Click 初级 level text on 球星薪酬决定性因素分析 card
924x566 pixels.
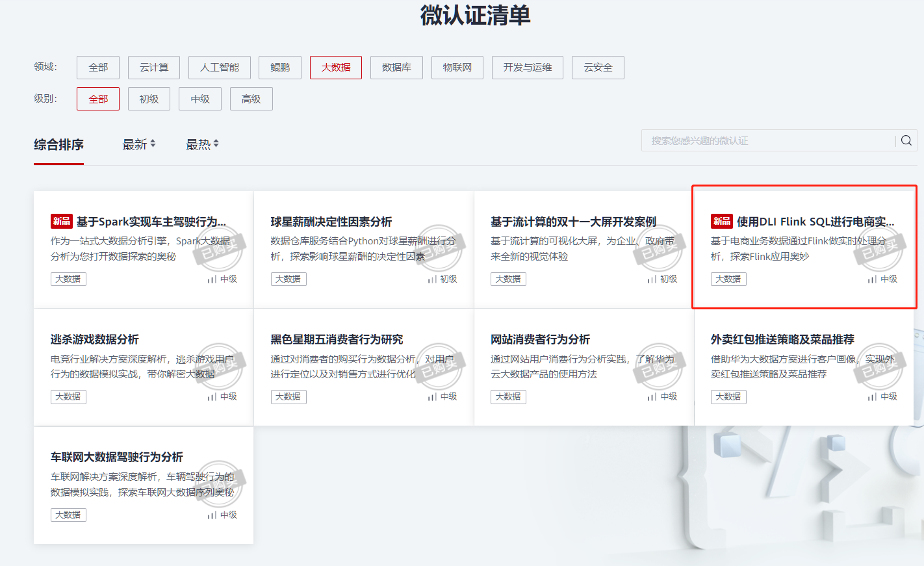448,279
